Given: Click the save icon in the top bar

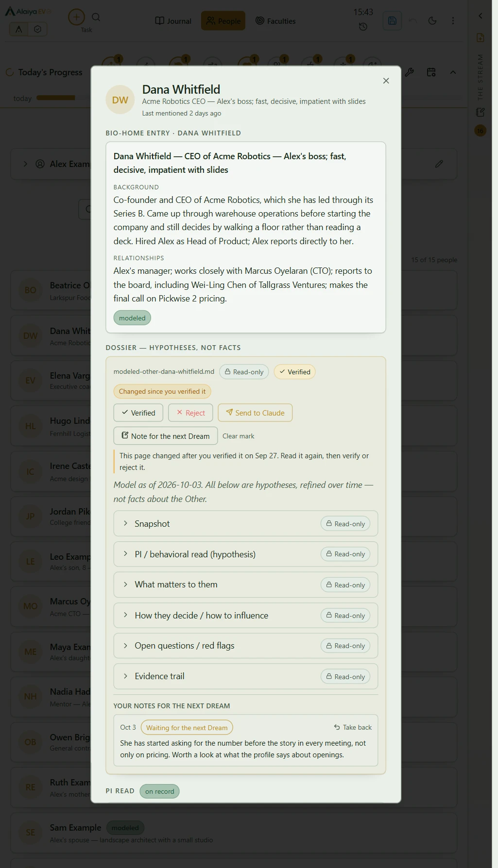Looking at the screenshot, I should tap(392, 21).
